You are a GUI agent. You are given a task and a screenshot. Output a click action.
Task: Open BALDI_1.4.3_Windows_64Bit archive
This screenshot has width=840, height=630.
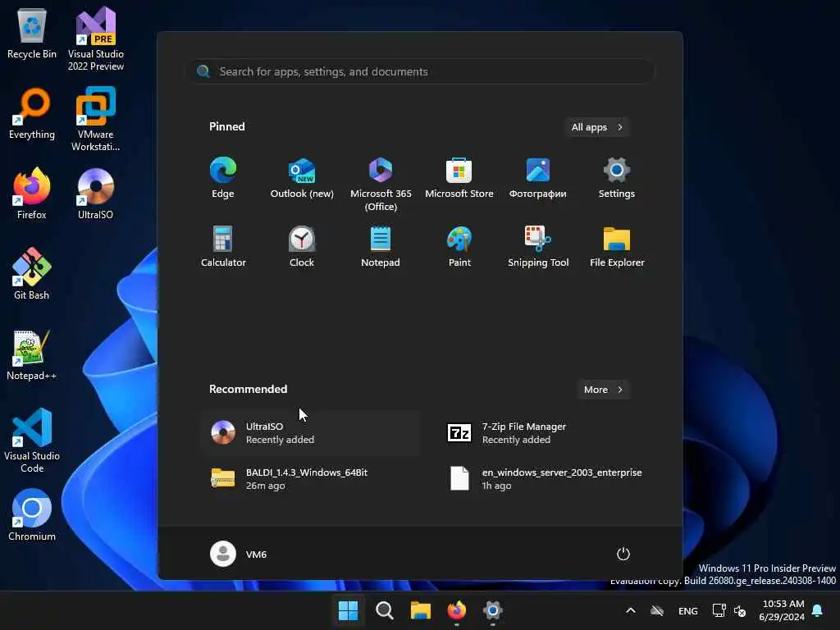click(311, 478)
